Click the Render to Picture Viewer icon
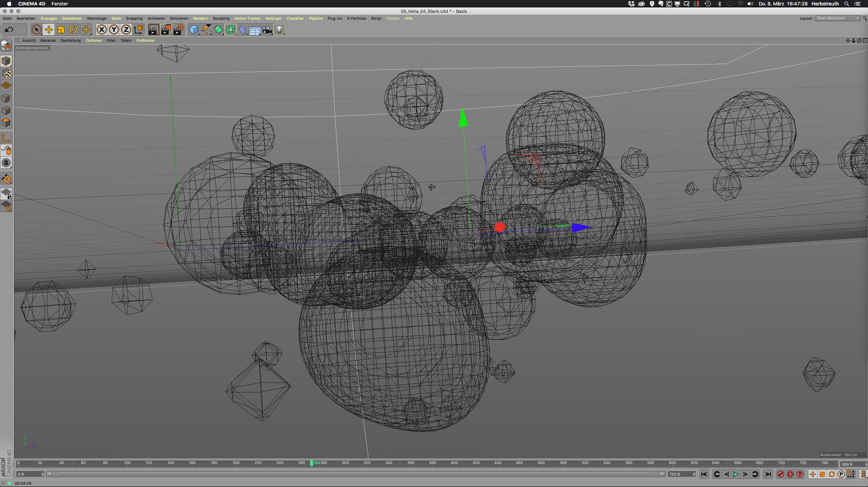Screen dimensions: 868x487 coord(166,30)
